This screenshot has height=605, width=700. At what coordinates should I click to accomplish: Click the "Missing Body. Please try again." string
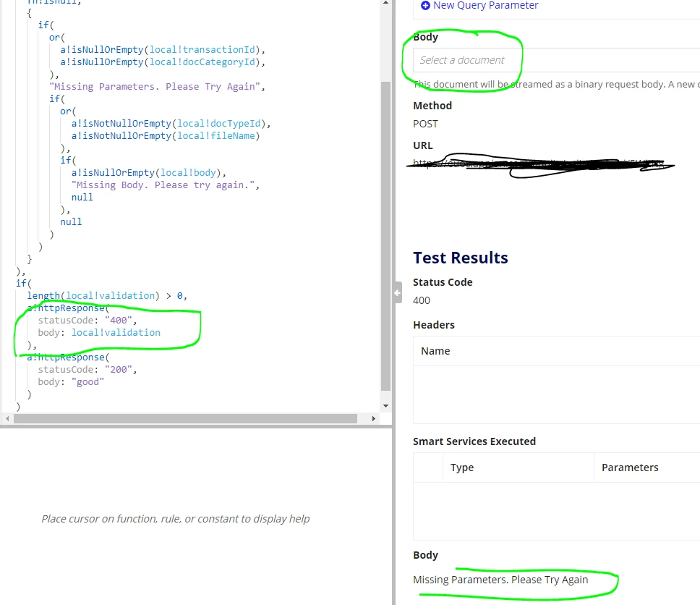(x=163, y=185)
